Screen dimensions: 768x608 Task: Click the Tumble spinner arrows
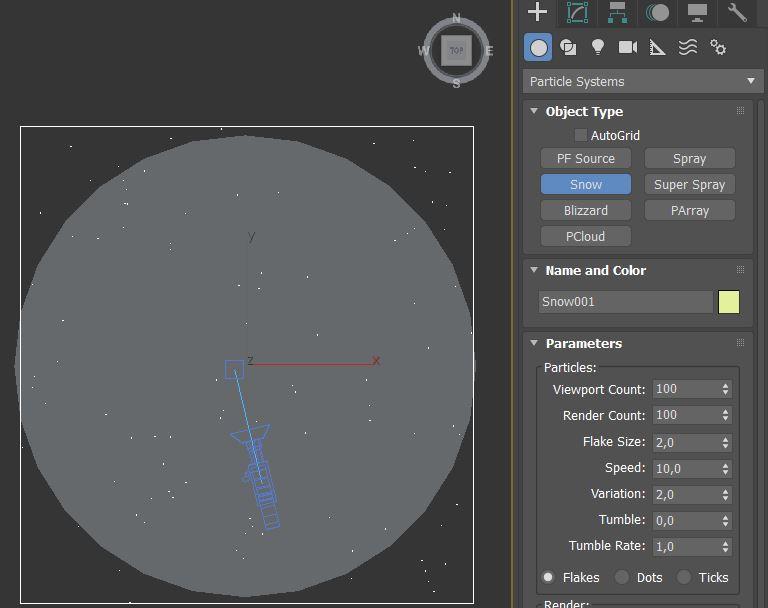click(x=725, y=520)
